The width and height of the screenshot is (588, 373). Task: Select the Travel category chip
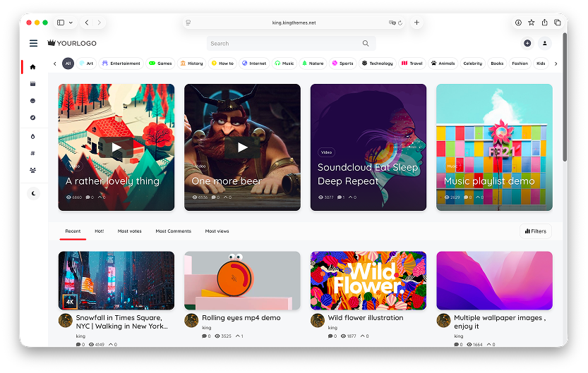click(x=412, y=63)
